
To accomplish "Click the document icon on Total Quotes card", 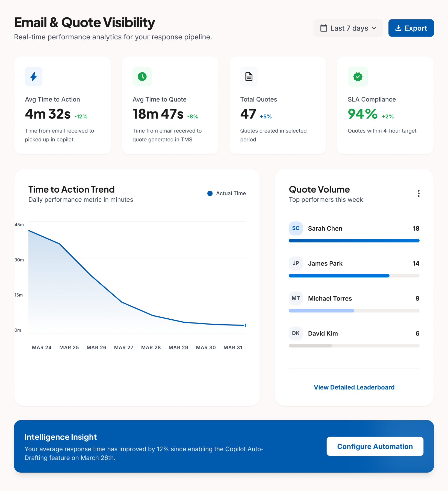I will [x=249, y=76].
